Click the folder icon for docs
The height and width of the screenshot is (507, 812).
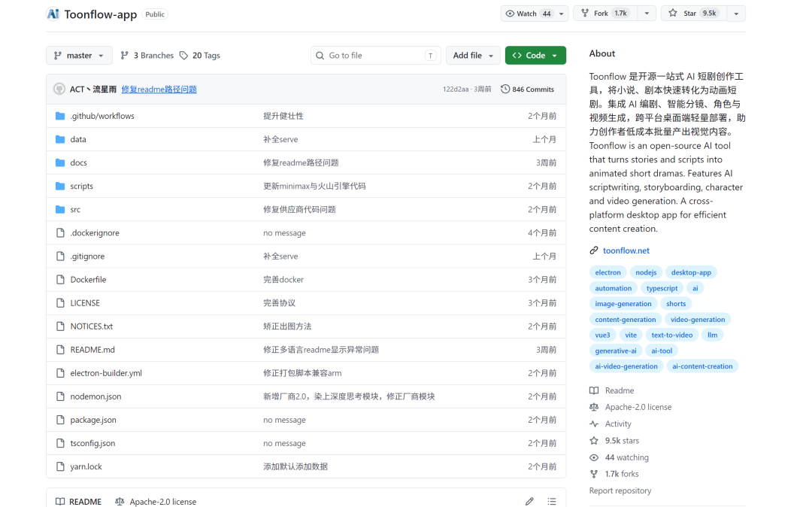tap(60, 162)
